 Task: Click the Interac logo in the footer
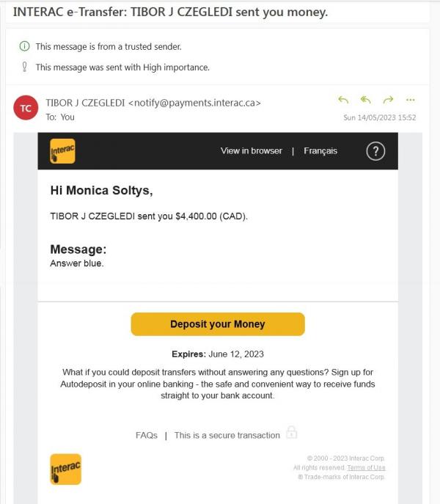[65, 469]
